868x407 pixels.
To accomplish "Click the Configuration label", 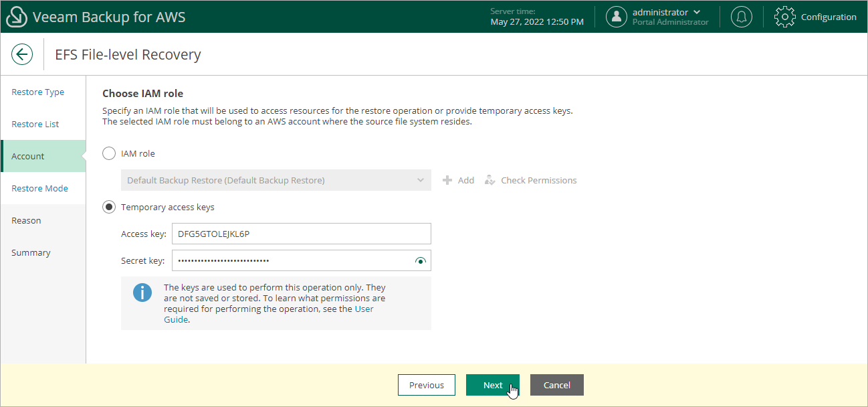I will tap(829, 17).
